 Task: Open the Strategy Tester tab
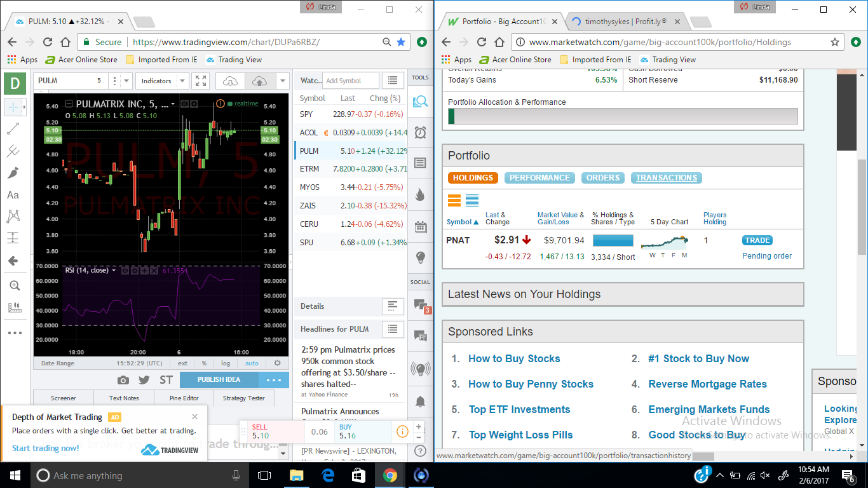pyautogui.click(x=244, y=398)
